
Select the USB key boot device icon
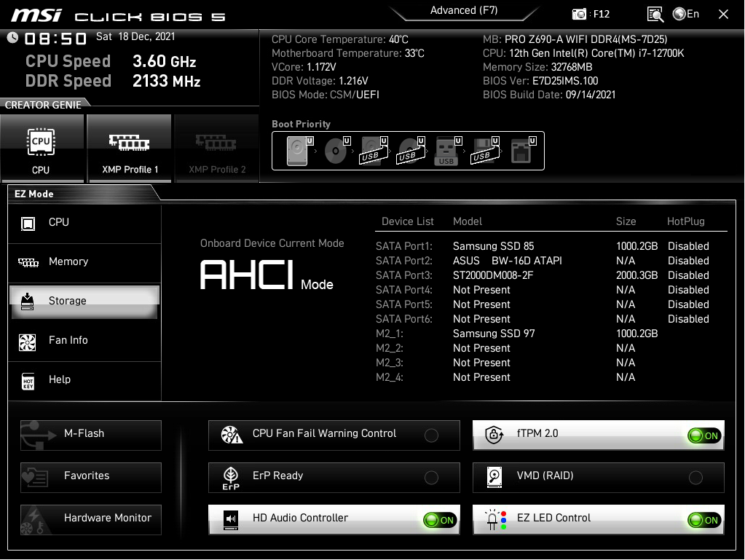(448, 151)
